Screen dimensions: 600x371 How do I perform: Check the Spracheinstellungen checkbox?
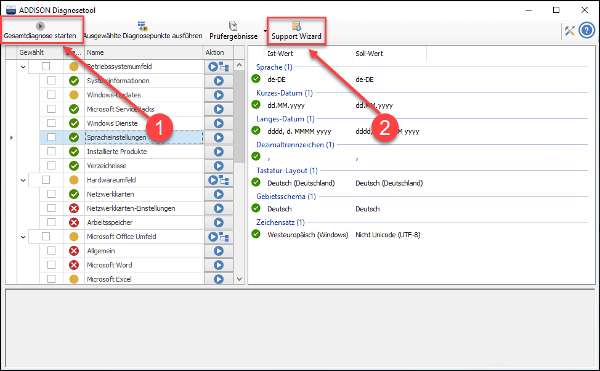pos(51,137)
